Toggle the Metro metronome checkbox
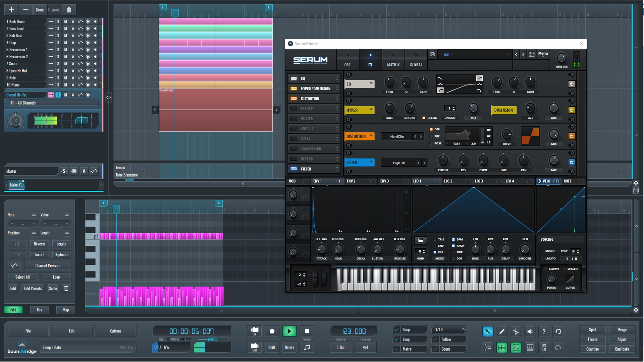The height and width of the screenshot is (362, 644). (x=397, y=349)
